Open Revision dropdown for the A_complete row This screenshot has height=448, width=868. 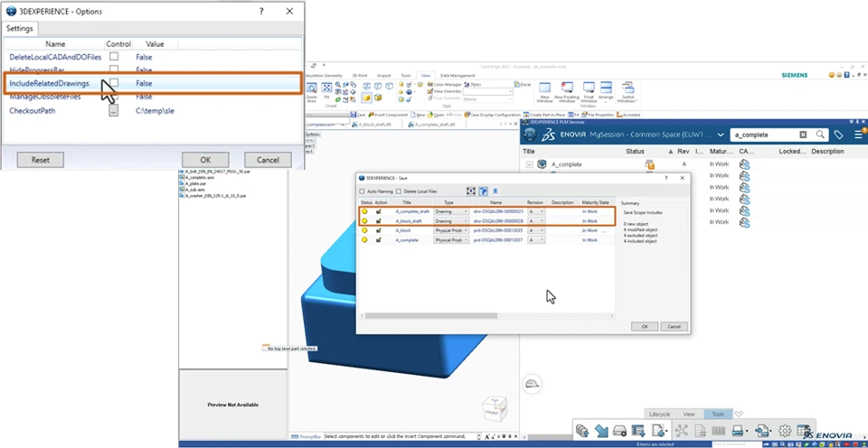tap(536, 240)
